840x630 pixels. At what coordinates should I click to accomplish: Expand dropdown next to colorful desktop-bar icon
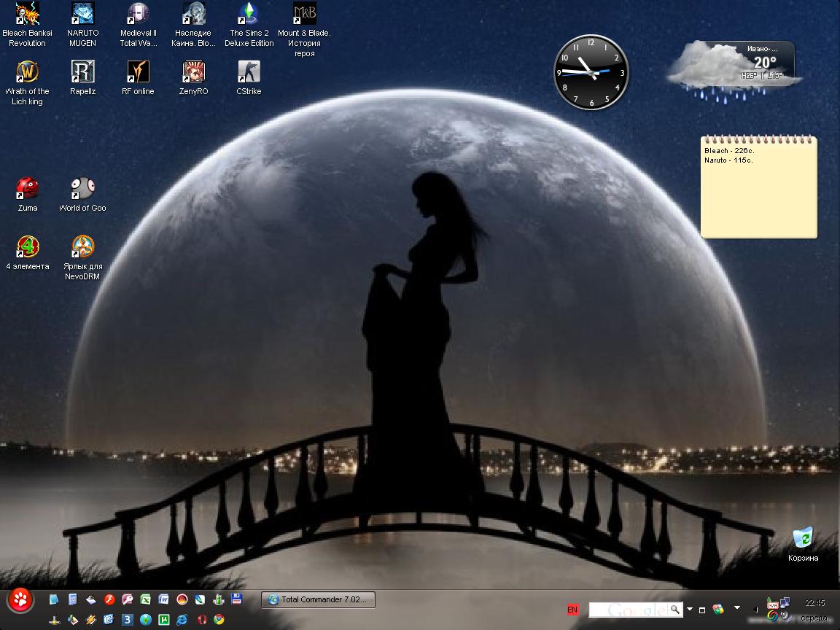(736, 608)
